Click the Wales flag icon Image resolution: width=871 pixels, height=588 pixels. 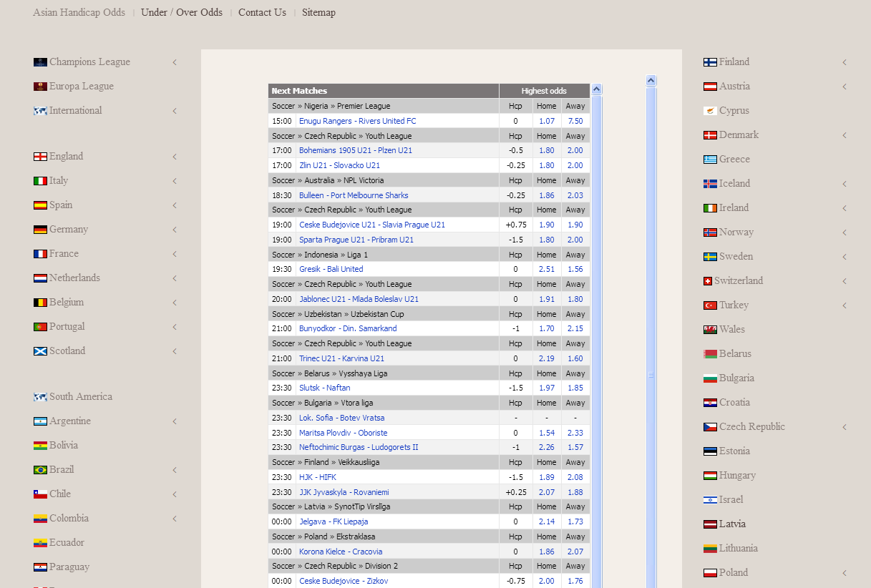point(710,330)
